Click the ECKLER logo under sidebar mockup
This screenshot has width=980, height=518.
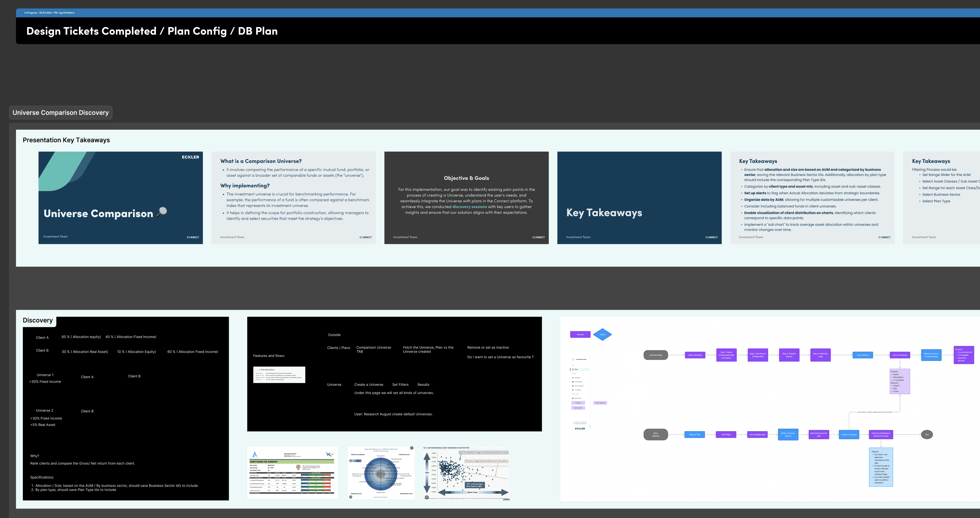coord(580,429)
